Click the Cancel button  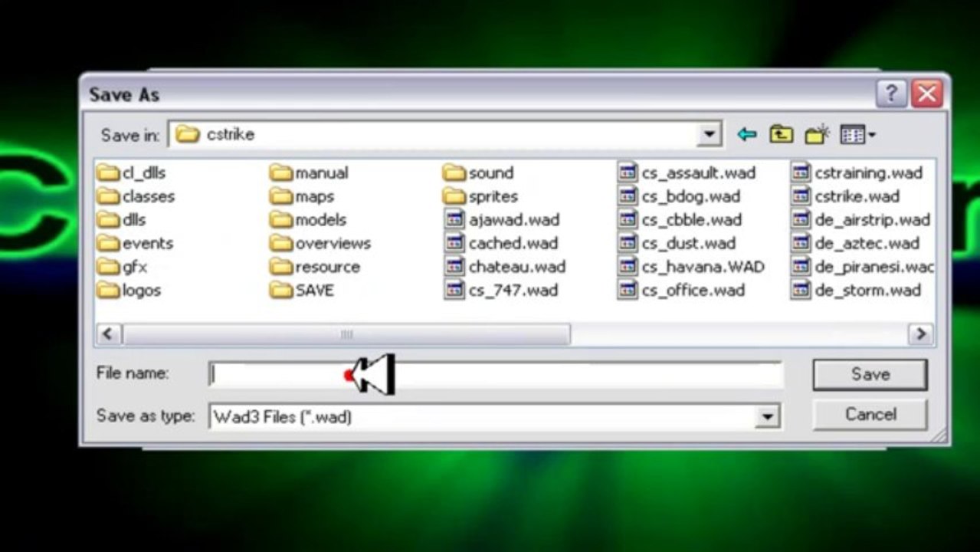(x=870, y=415)
